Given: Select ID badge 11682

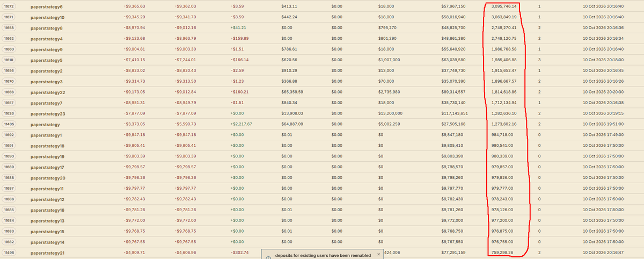Looking at the screenshot, I should coord(9,241).
